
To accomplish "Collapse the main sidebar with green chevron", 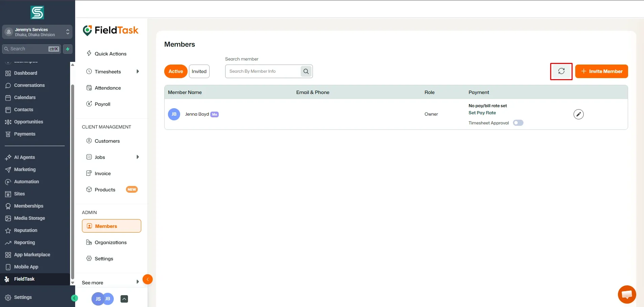I will tap(74, 298).
